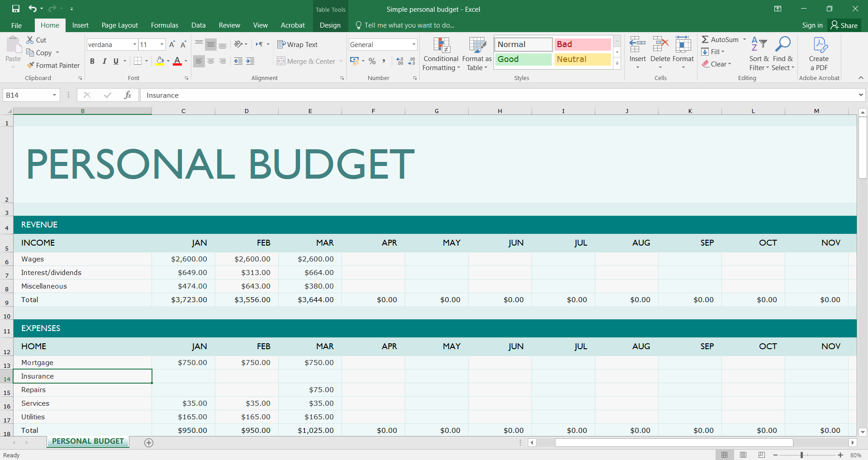Click the Increase Decimal icon
Image resolution: width=868 pixels, height=460 pixels.
pyautogui.click(x=400, y=61)
